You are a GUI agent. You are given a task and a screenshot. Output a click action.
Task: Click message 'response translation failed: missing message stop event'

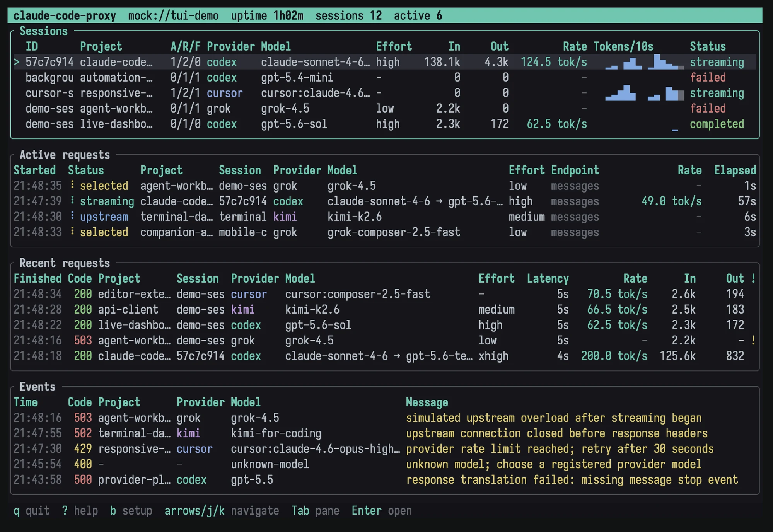pyautogui.click(x=572, y=480)
